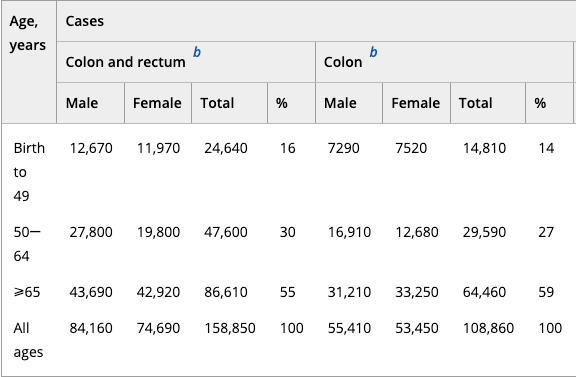The width and height of the screenshot is (576, 377).
Task: Select the value 108,860
Action: click(x=488, y=328)
